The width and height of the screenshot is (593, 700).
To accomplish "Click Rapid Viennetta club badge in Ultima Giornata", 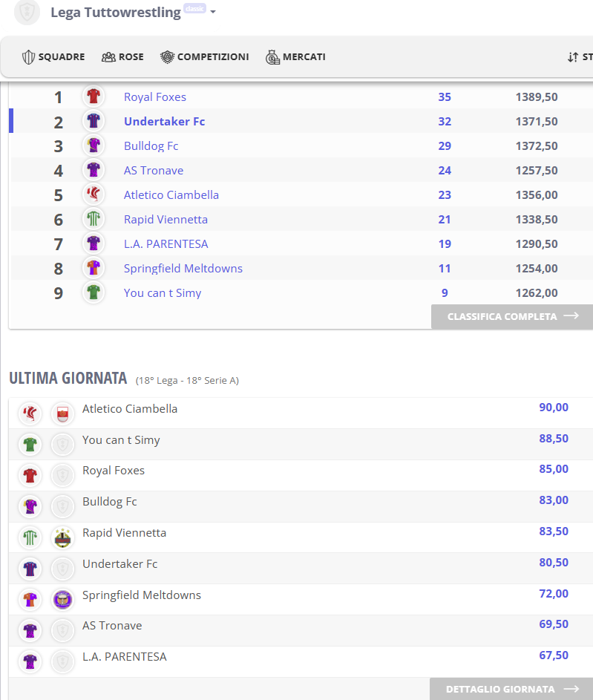I will pos(62,537).
